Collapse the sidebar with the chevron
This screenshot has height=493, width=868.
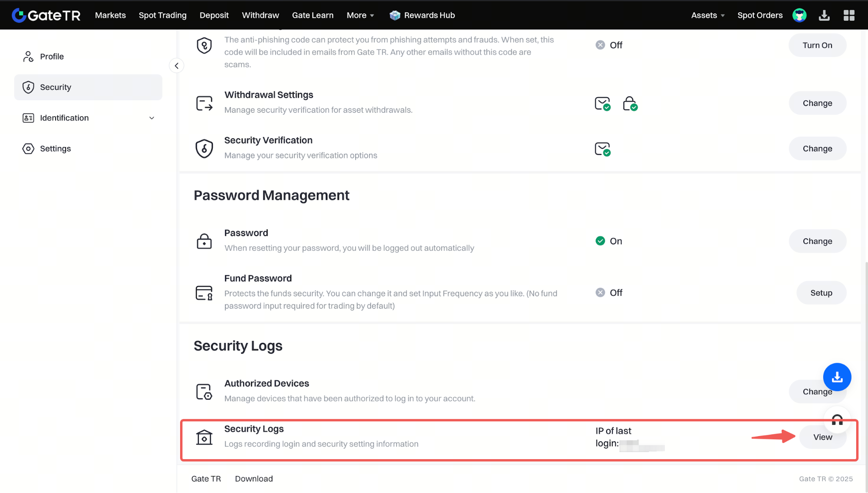(176, 66)
